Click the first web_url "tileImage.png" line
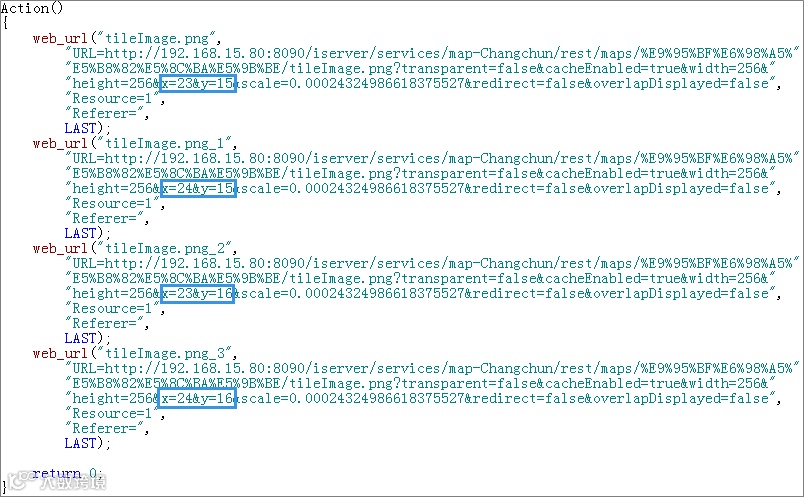Viewport: 804px width, 497px height. pyautogui.click(x=127, y=38)
